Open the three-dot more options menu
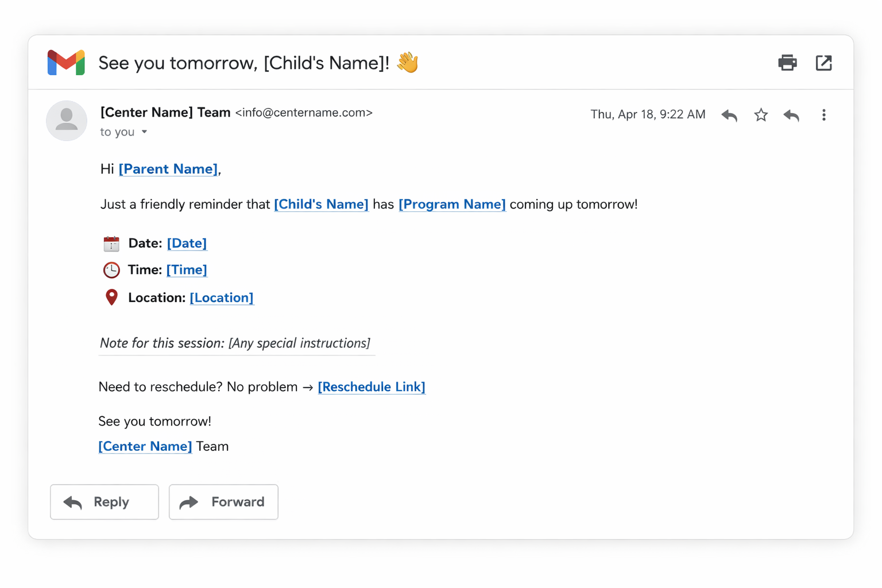This screenshot has height=588, width=882. click(x=823, y=115)
